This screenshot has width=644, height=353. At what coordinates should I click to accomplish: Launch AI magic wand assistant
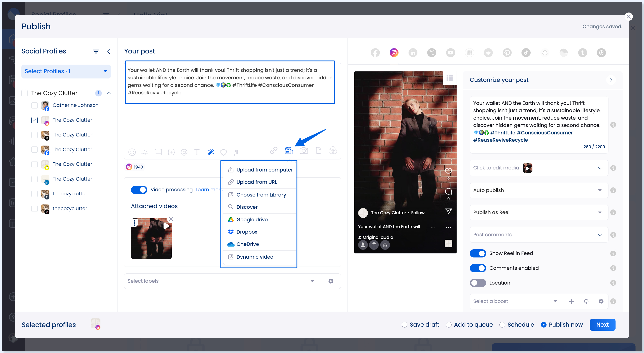[x=211, y=152]
